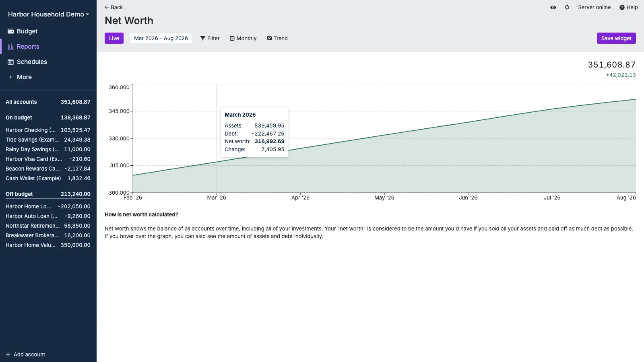Click the +42,022.13 change value
This screenshot has height=362, width=644.
621,75
